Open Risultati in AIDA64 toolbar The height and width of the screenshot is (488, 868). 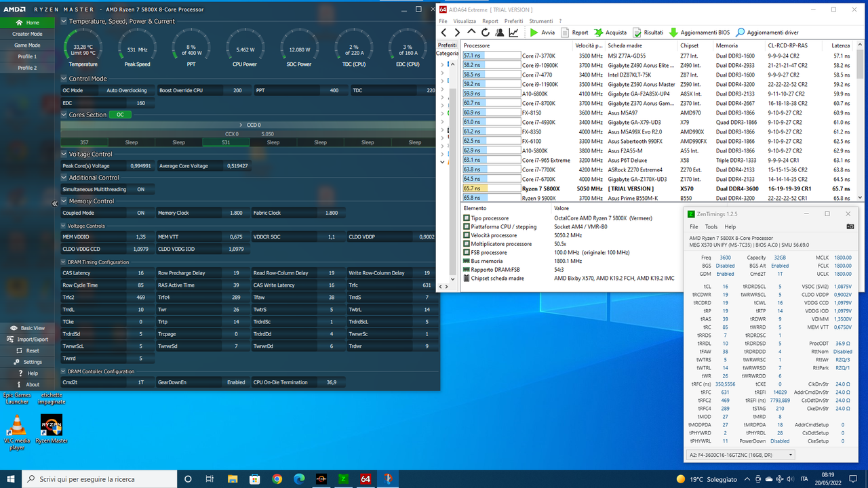648,33
